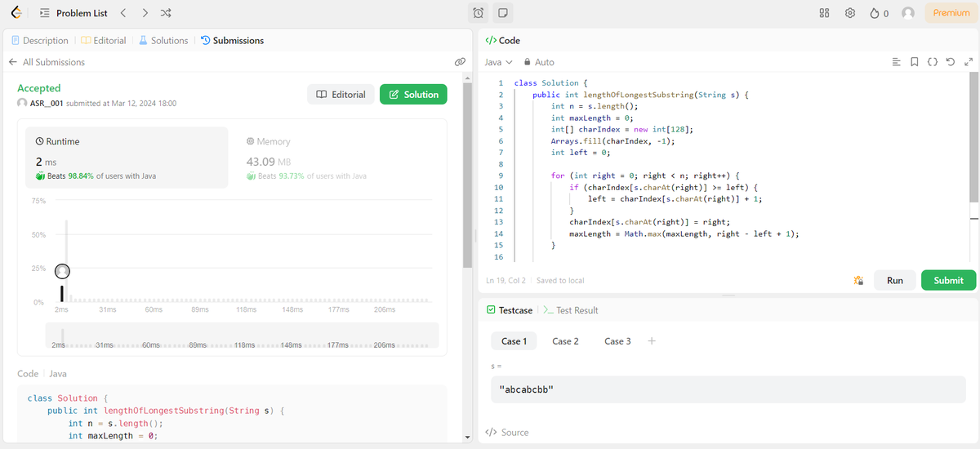
Task: Add a new testcase plus icon
Action: 652,341
